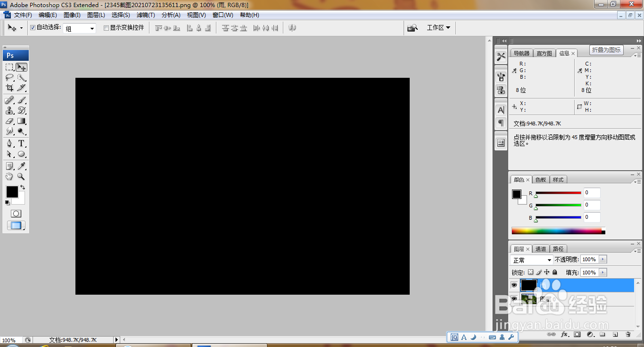Open the 图像(I) menu
The height and width of the screenshot is (347, 644).
click(x=72, y=15)
